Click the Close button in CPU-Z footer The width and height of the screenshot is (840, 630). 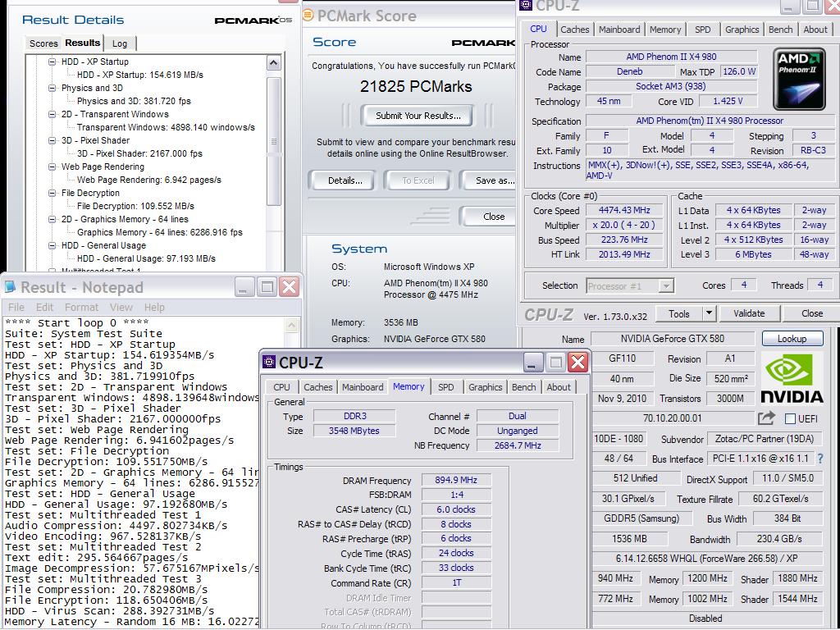pos(811,313)
